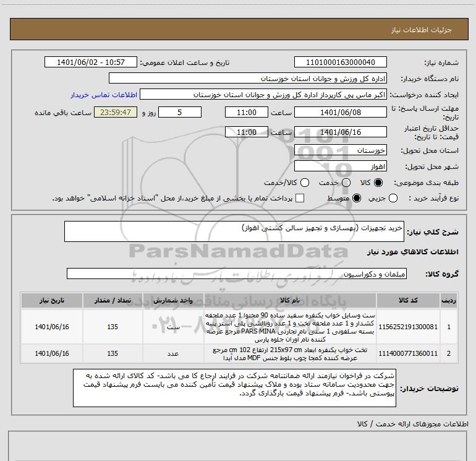Choose the متوسط purchase process option

click(x=357, y=198)
